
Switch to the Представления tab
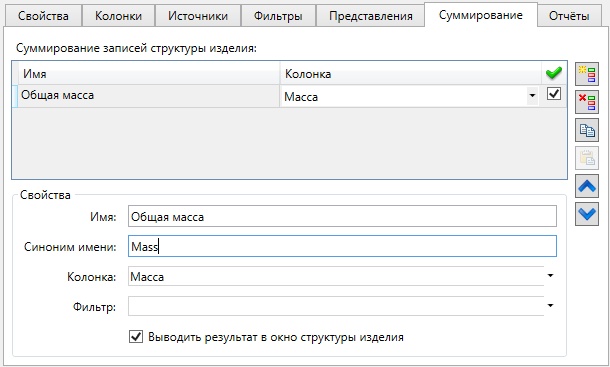[370, 16]
